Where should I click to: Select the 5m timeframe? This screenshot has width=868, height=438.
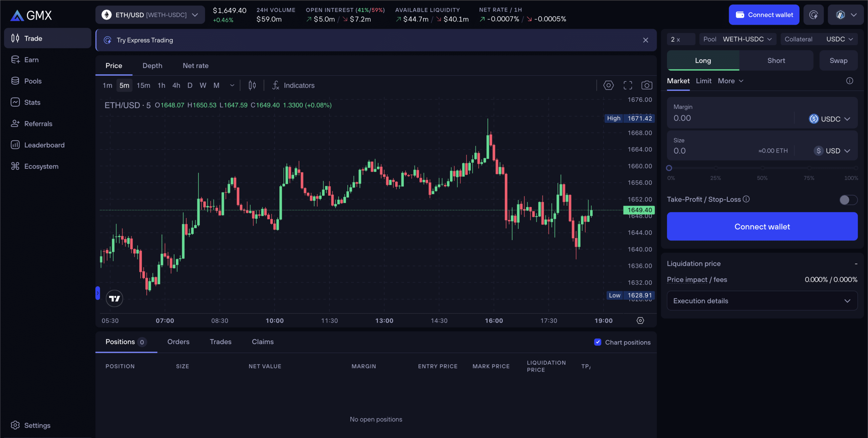[x=124, y=85]
